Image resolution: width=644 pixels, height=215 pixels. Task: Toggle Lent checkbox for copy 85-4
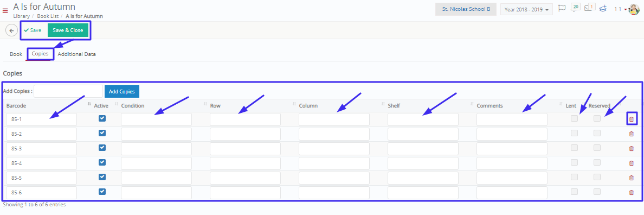tap(575, 162)
